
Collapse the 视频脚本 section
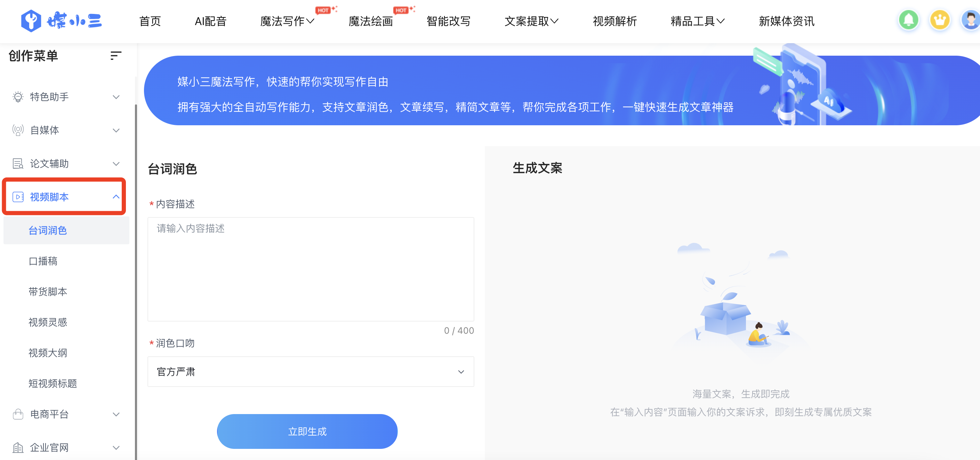click(x=117, y=197)
